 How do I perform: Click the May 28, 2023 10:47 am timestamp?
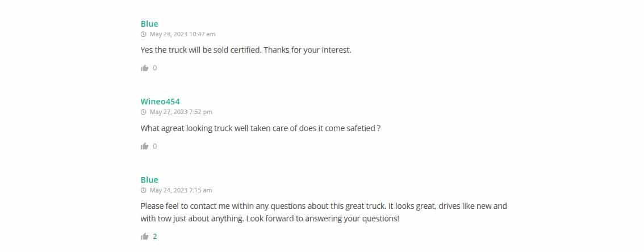[x=182, y=34]
